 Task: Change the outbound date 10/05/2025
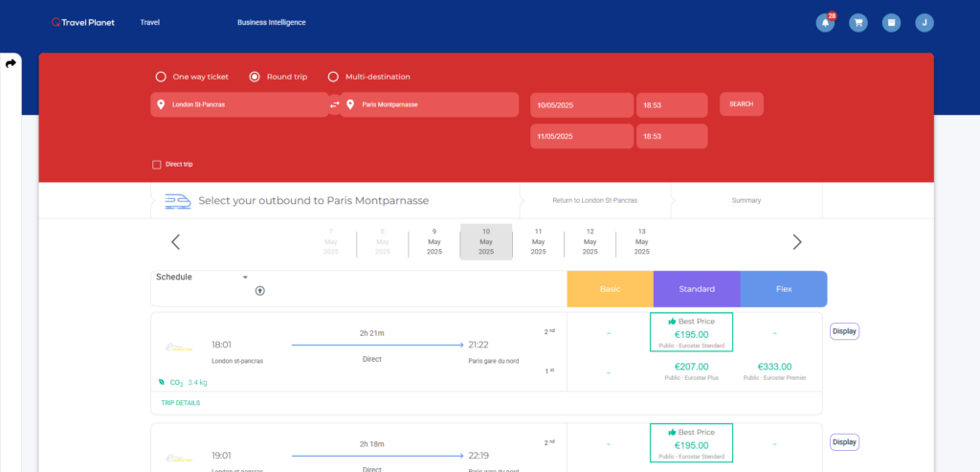point(582,105)
